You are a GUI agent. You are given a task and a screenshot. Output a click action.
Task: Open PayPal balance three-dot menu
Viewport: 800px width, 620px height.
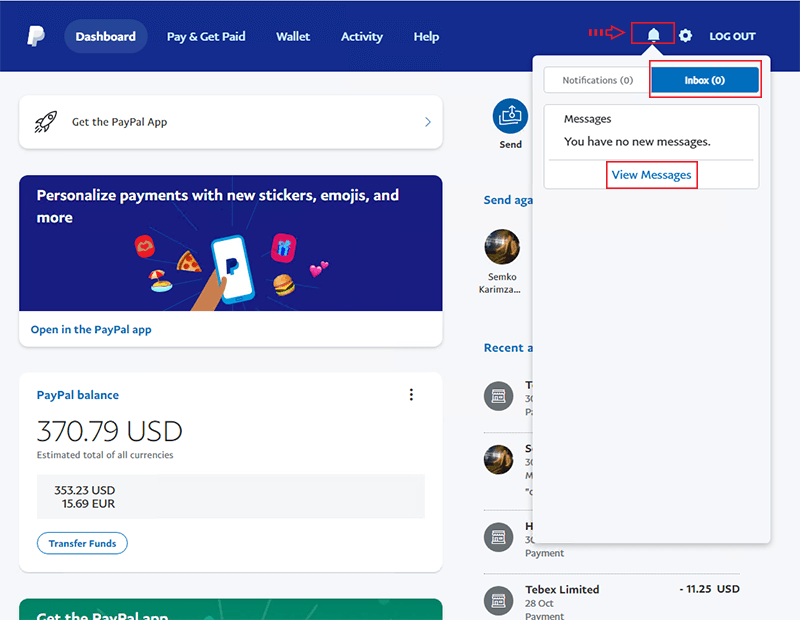[411, 394]
